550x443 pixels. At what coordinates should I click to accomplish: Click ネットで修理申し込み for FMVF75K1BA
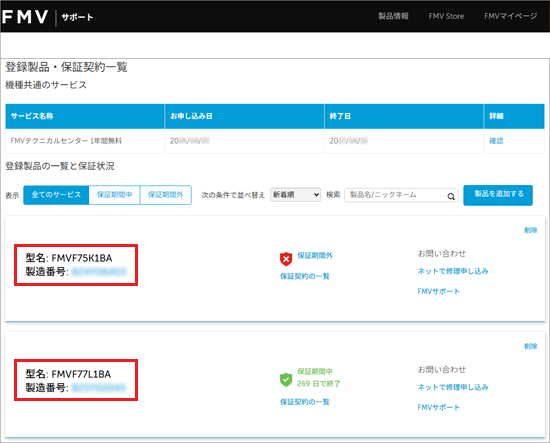453,271
